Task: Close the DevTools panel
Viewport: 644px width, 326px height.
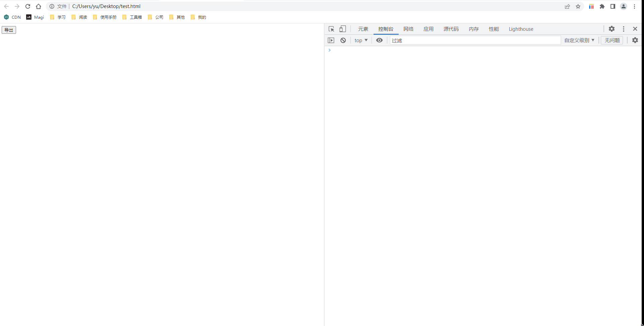Action: click(x=635, y=29)
